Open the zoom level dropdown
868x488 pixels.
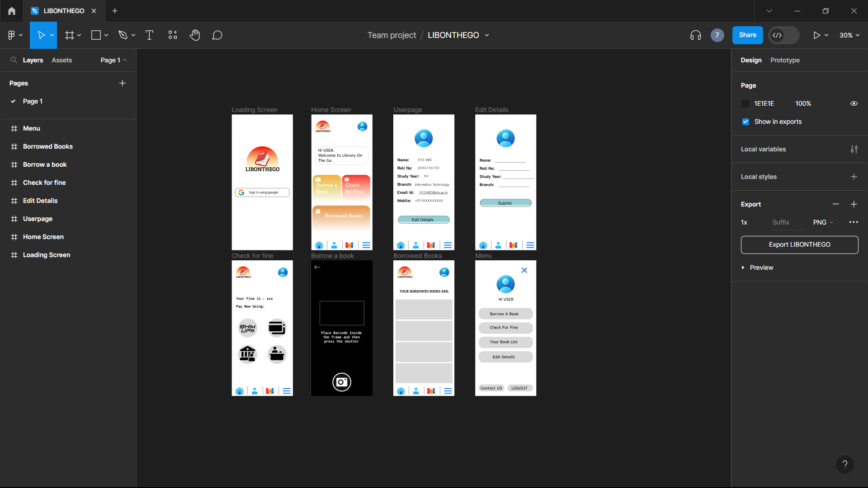click(x=849, y=35)
